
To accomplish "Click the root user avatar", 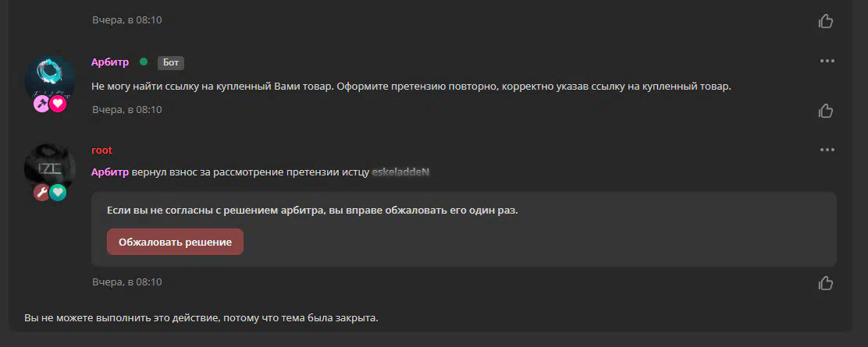I will [50, 168].
